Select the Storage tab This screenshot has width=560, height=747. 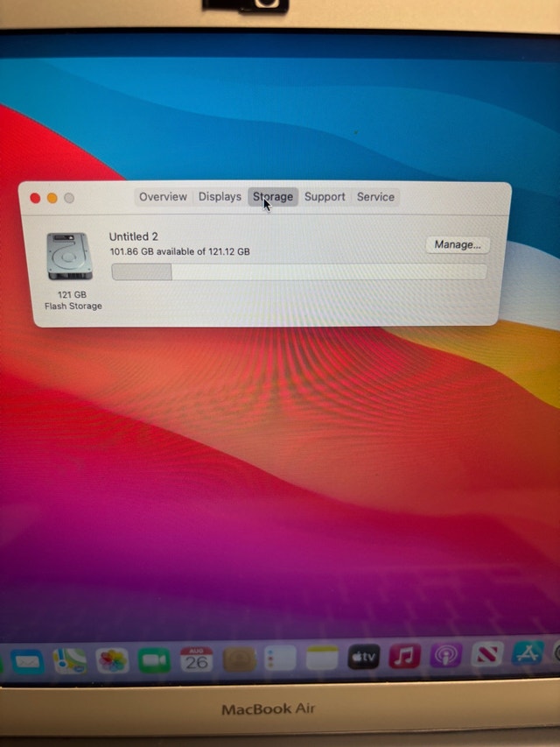(273, 197)
